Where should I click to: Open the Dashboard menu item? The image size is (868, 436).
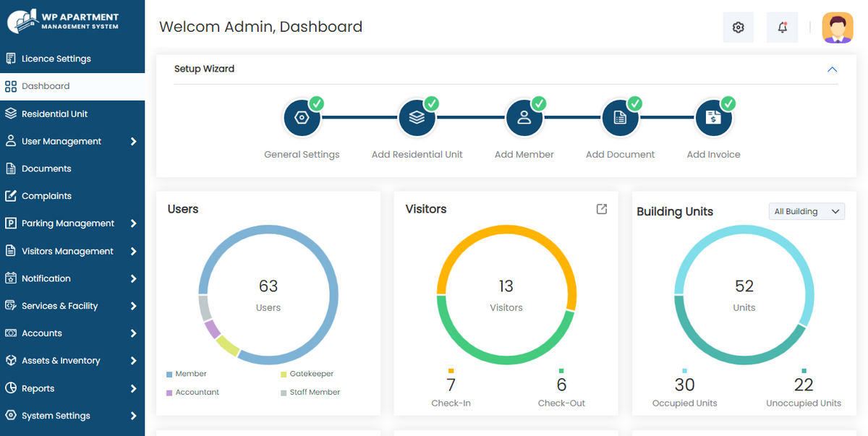pos(72,86)
